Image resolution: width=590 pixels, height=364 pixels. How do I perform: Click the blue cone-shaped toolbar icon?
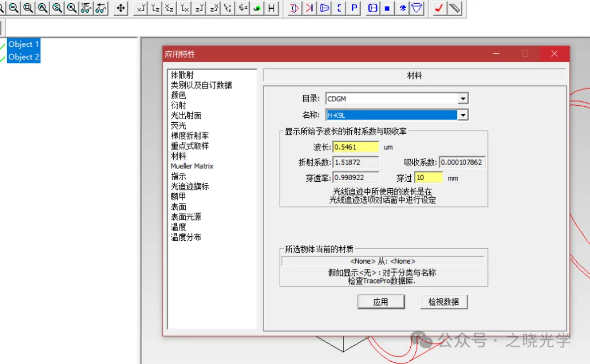[x=417, y=8]
